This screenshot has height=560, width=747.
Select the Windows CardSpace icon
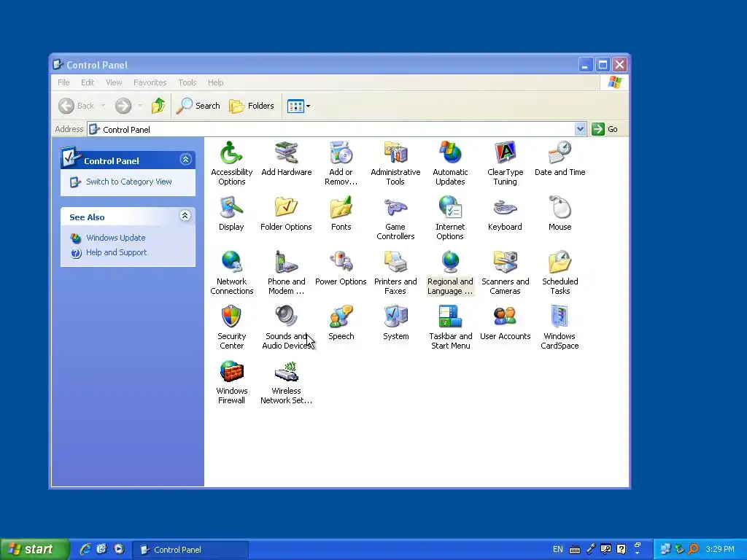pyautogui.click(x=560, y=327)
